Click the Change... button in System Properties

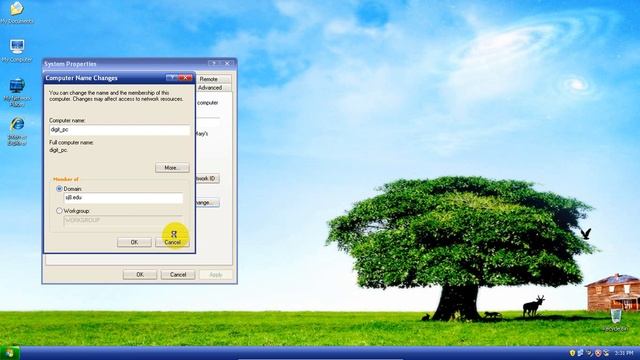click(x=207, y=202)
